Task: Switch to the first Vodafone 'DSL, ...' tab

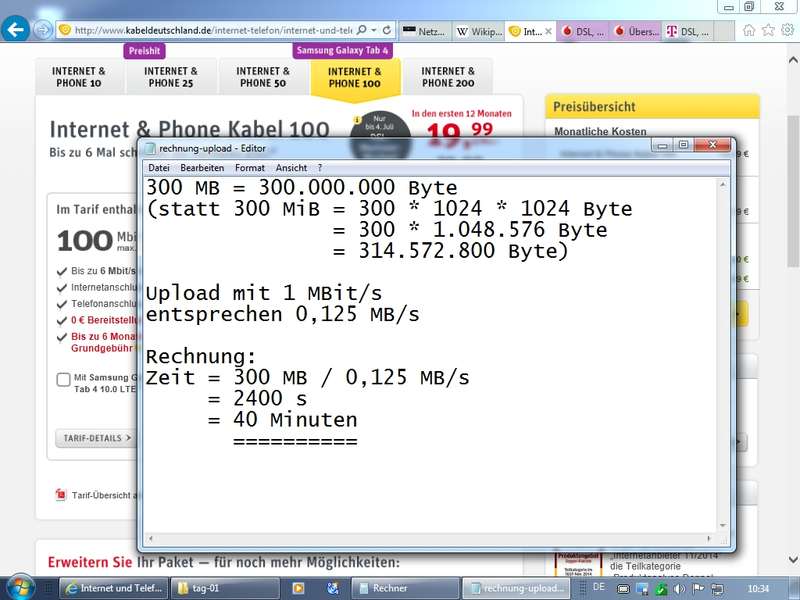Action: pyautogui.click(x=583, y=31)
